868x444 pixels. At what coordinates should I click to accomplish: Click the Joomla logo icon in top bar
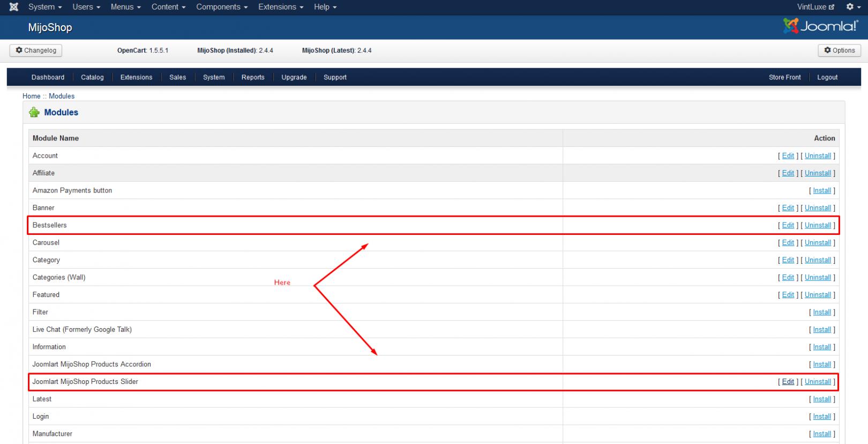14,7
